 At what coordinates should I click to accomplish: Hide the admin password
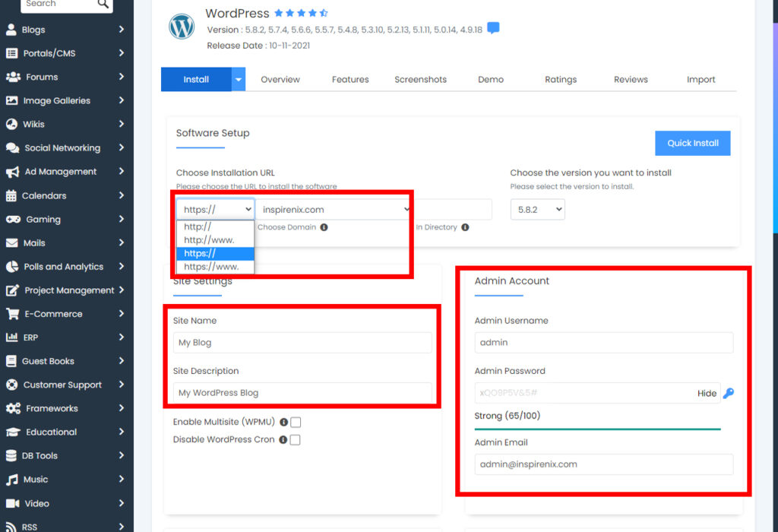point(707,394)
